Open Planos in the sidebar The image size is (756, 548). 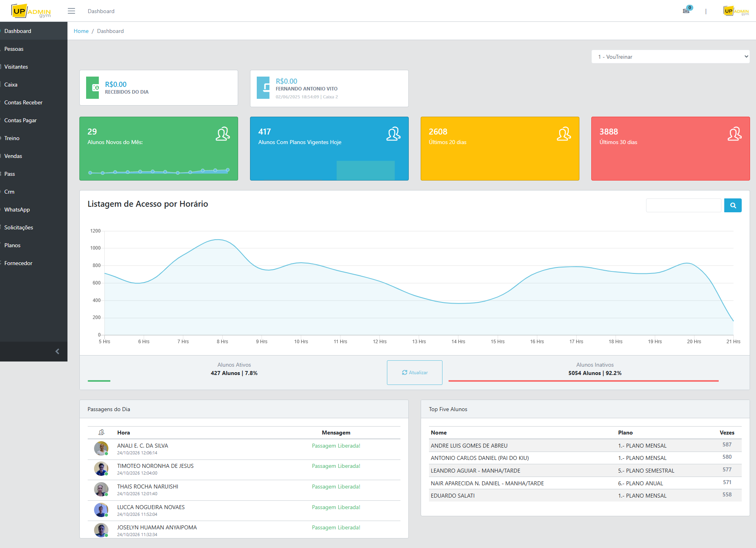34,245
